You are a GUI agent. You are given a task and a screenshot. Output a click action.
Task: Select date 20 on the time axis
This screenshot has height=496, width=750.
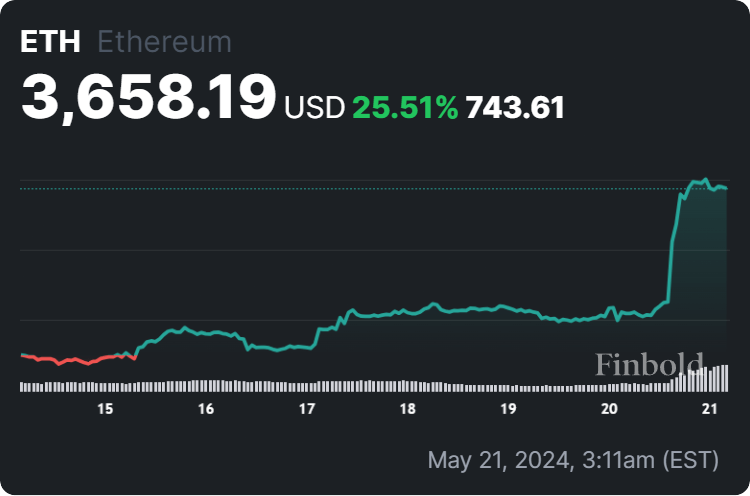tap(609, 409)
